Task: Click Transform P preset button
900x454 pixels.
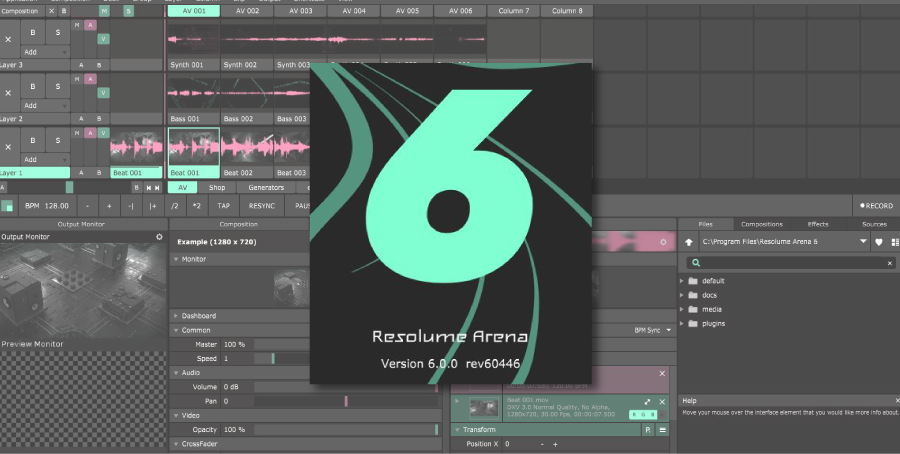Action: pos(648,429)
